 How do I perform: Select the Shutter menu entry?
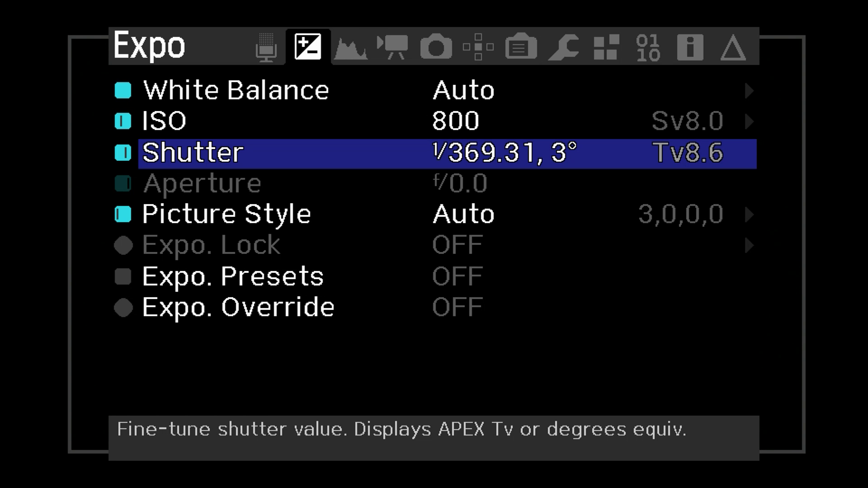pos(193,153)
